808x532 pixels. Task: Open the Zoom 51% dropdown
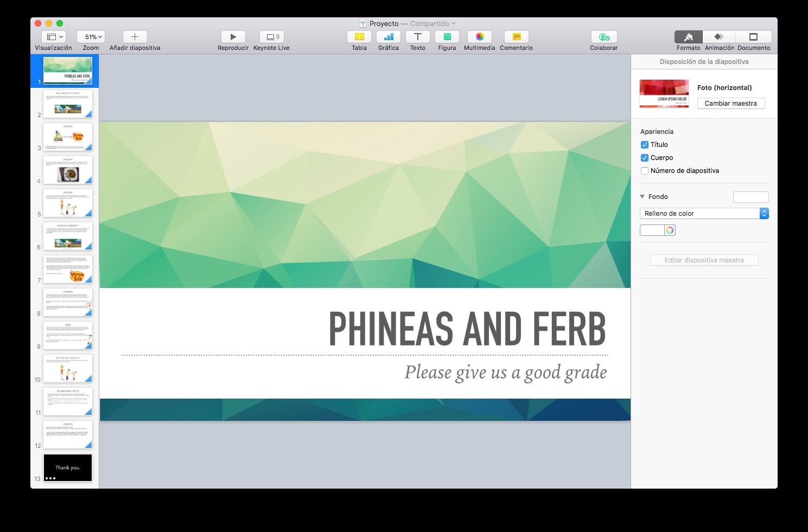[x=91, y=37]
